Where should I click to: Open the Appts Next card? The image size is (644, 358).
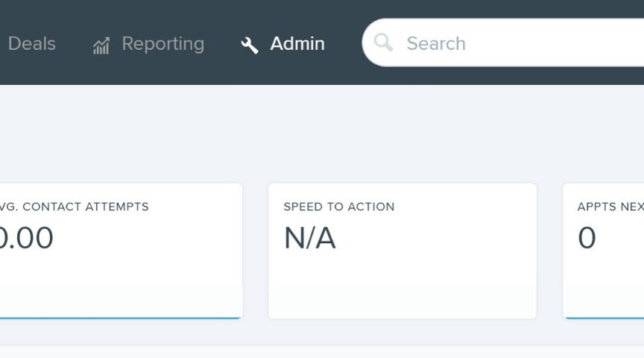[x=603, y=251]
